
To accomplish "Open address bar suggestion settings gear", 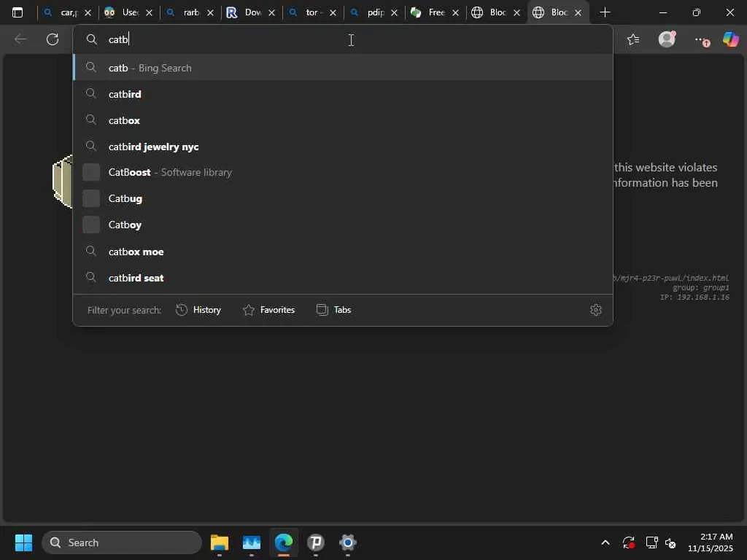I will (595, 310).
